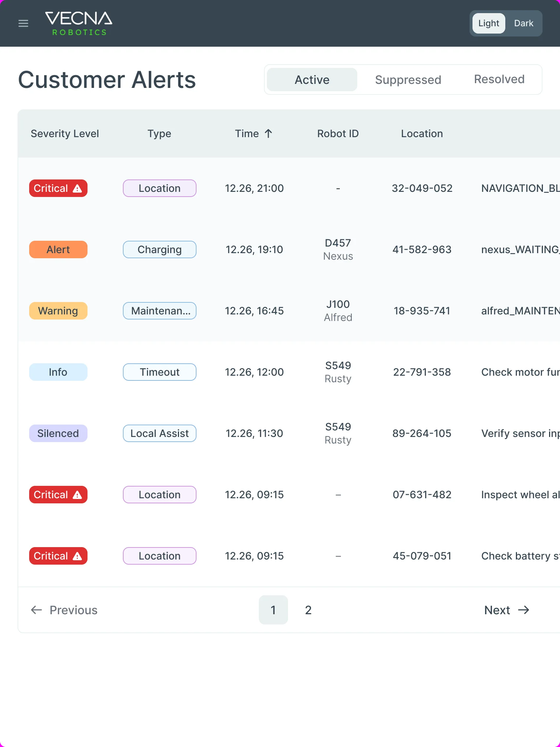Click the Previous left arrow icon
This screenshot has width=560, height=747.
(36, 610)
